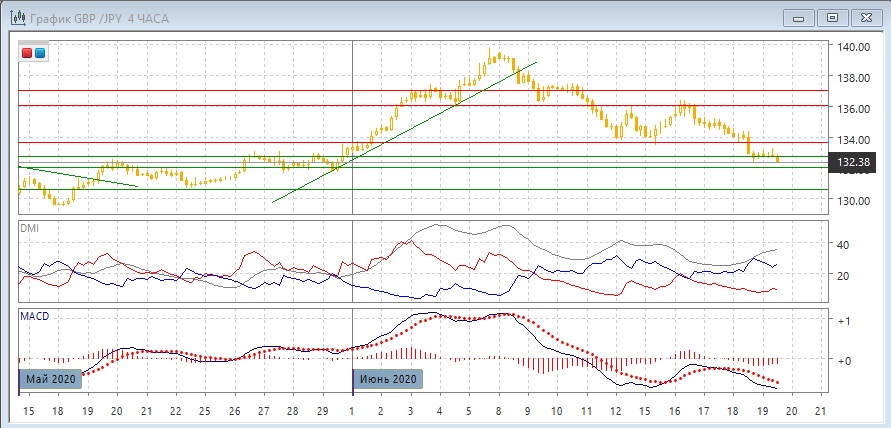This screenshot has width=891, height=428.
Task: Click date 8 on the time axis
Action: (498, 412)
